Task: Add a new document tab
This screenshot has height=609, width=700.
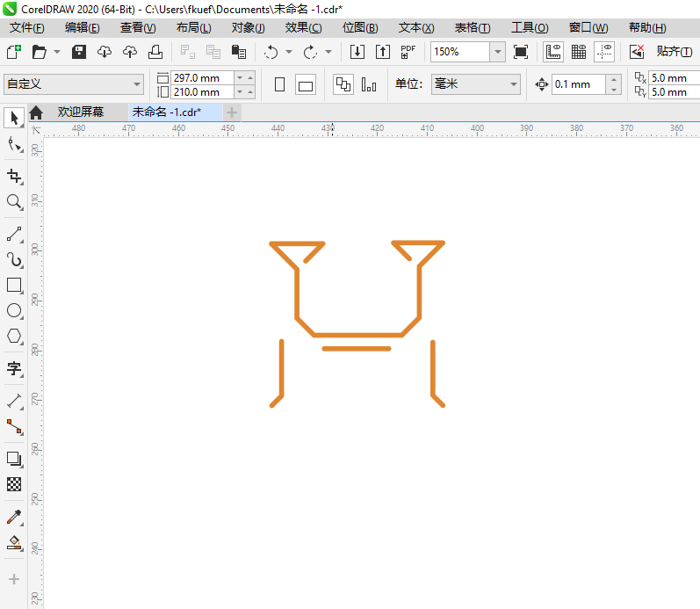Action: pos(231,112)
